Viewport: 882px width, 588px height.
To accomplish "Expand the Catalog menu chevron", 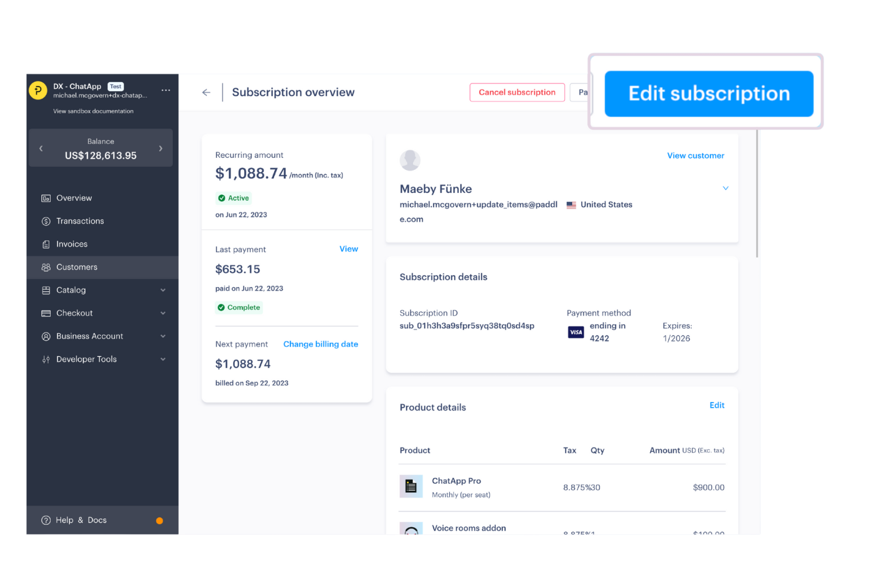I will point(163,290).
